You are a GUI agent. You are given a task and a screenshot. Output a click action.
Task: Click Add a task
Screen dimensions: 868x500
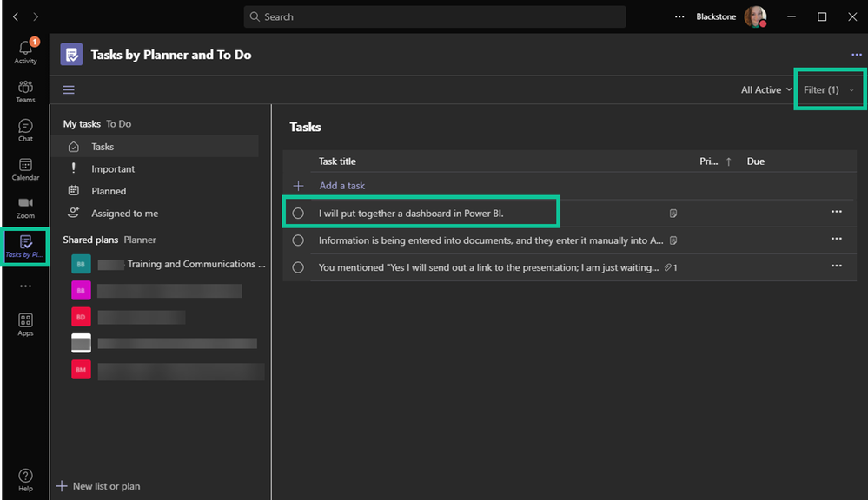pyautogui.click(x=341, y=186)
